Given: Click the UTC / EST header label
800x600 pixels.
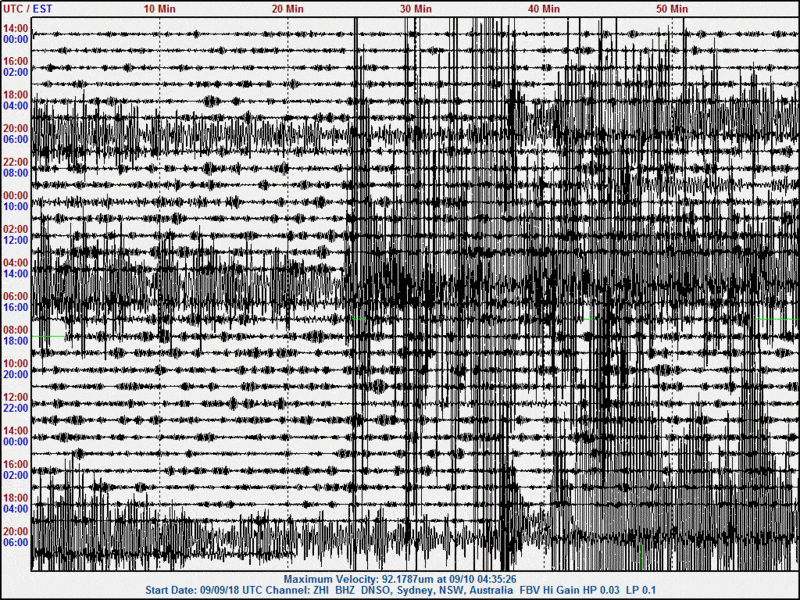Looking at the screenshot, I should (x=28, y=8).
